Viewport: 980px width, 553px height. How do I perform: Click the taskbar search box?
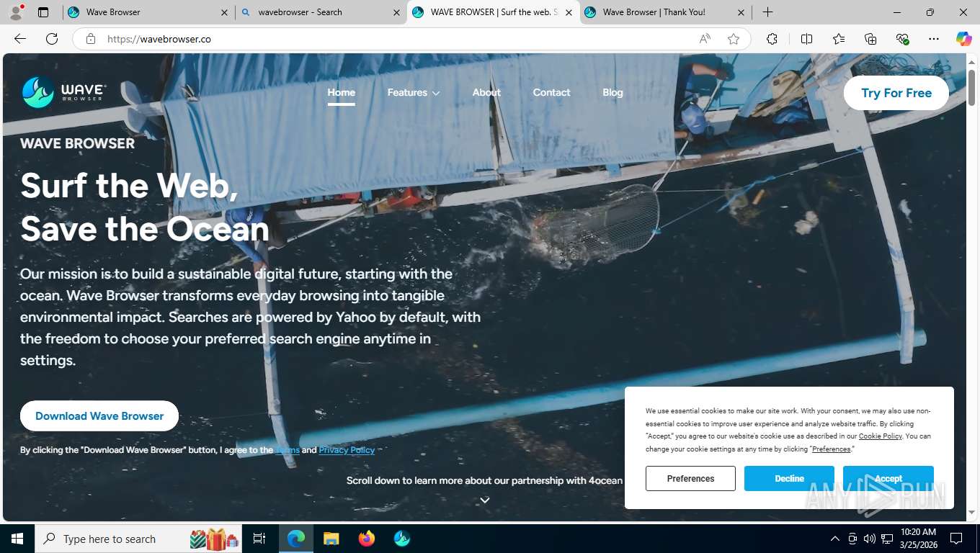pos(138,539)
